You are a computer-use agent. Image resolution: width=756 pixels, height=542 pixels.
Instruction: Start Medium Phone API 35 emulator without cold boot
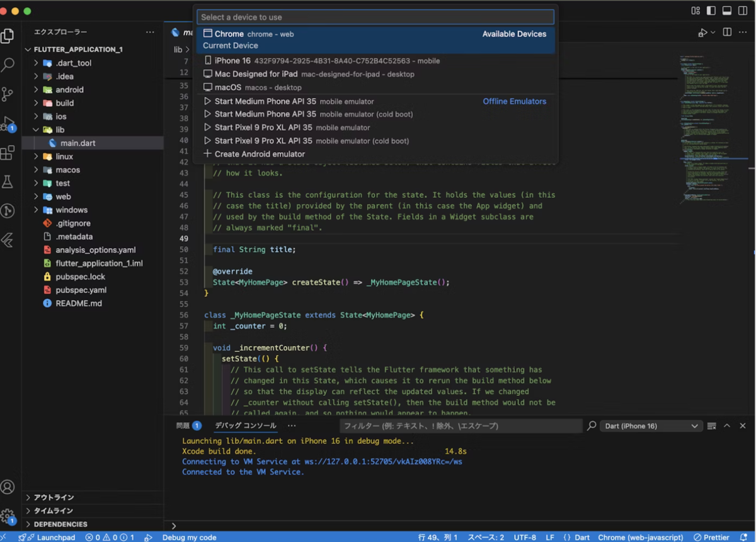(375, 101)
